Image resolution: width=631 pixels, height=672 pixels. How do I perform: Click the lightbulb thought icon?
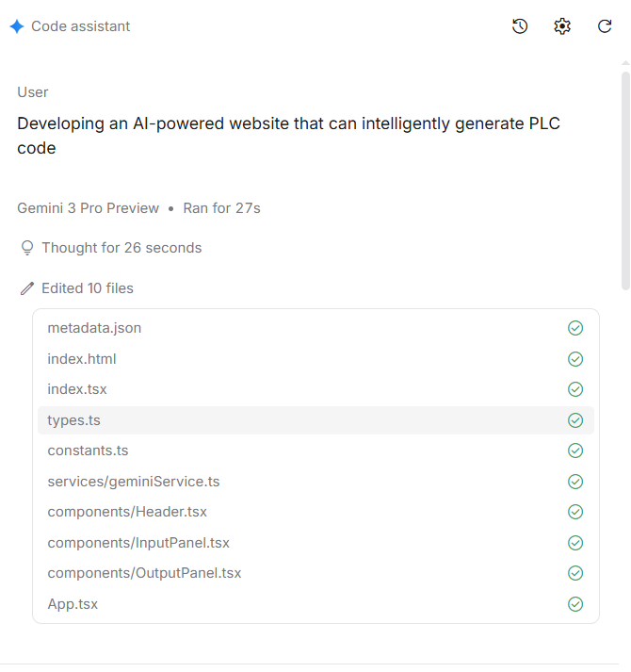27,248
